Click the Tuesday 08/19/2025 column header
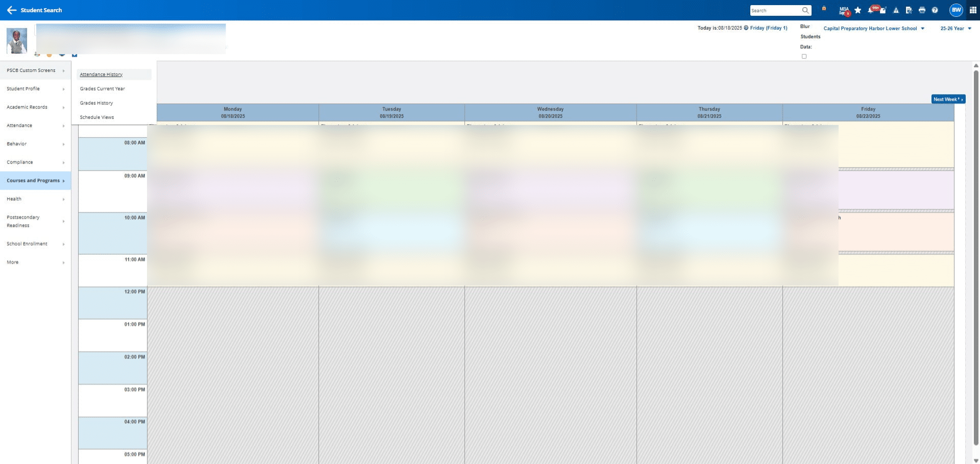Image resolution: width=980 pixels, height=464 pixels. point(391,113)
